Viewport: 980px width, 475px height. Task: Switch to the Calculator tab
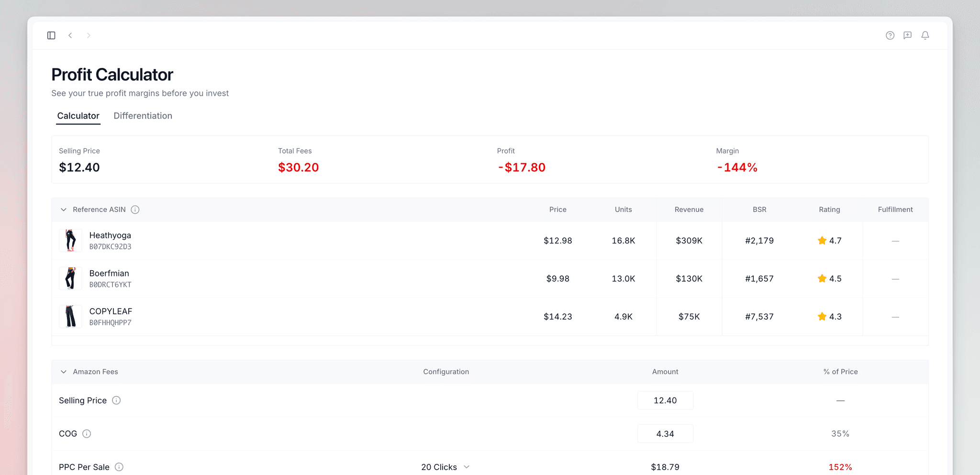pos(78,116)
